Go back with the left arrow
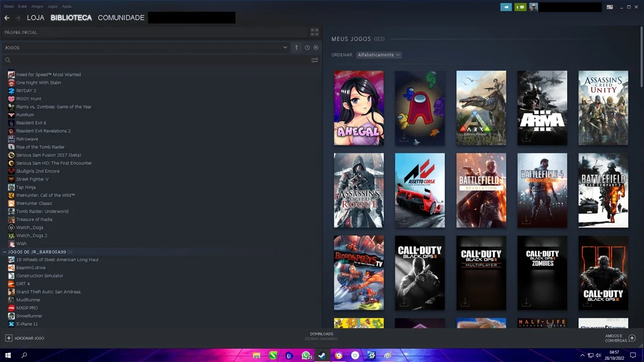The width and height of the screenshot is (644, 362). (7, 18)
